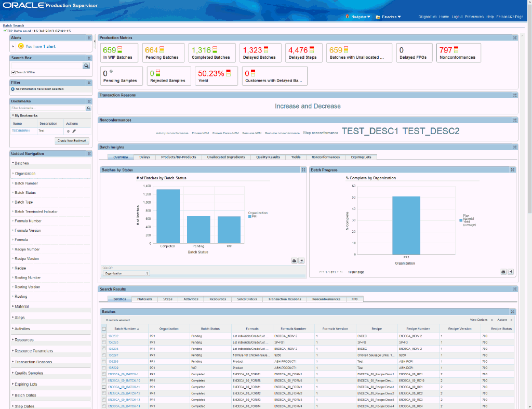
Task: Click the Batch Search breadcrumb link
Action: (13, 25)
